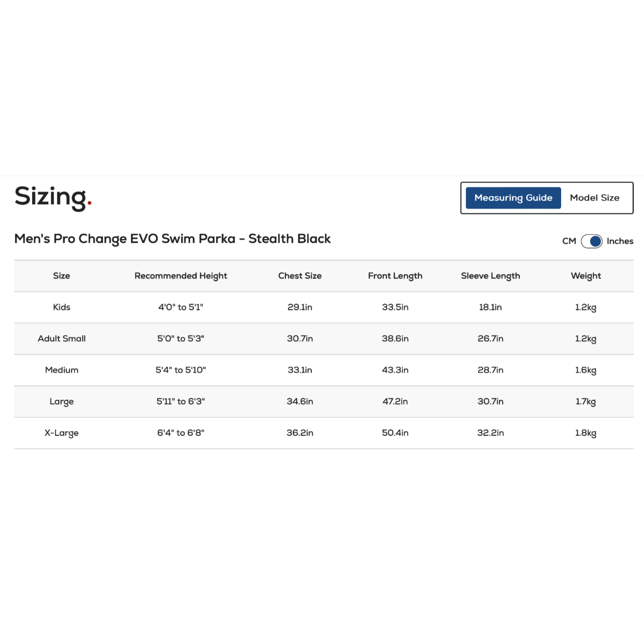Click the Sleeve Length column header

[x=490, y=276]
